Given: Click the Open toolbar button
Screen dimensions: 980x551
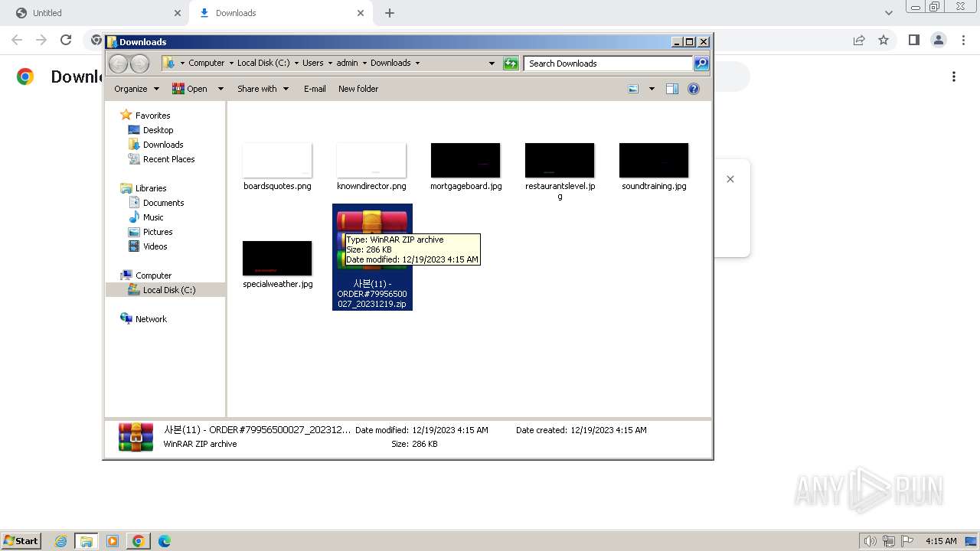Looking at the screenshot, I should tap(190, 89).
